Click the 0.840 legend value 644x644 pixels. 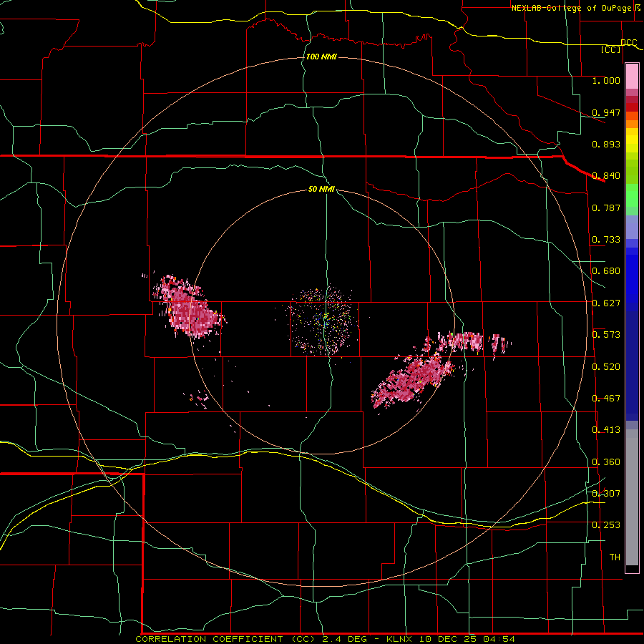pos(606,176)
